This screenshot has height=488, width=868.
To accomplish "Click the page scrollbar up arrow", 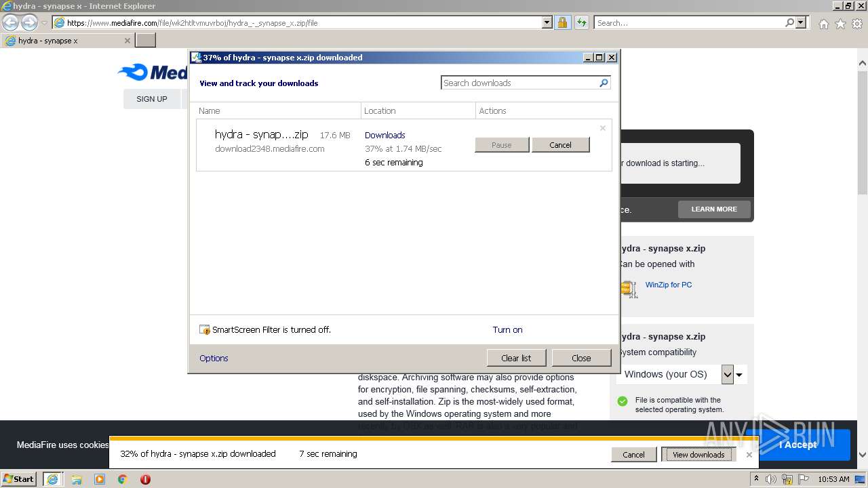I will pyautogui.click(x=862, y=64).
